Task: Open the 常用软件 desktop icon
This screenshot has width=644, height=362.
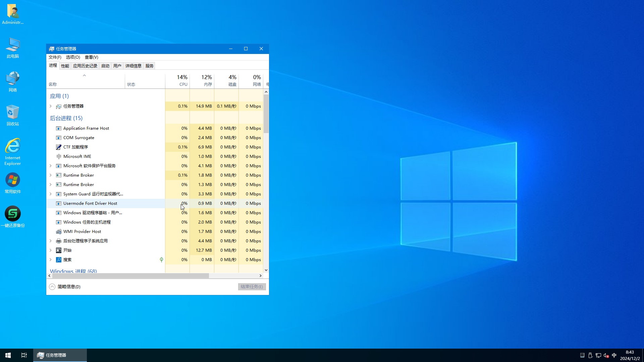Action: [13, 183]
